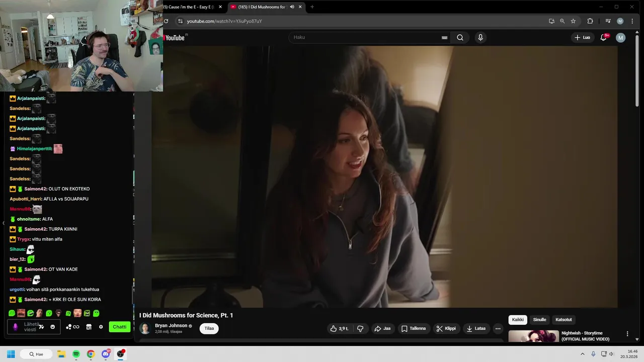Open Nightwish Storytime video thumbnail
This screenshot has width=644, height=362.
[533, 336]
